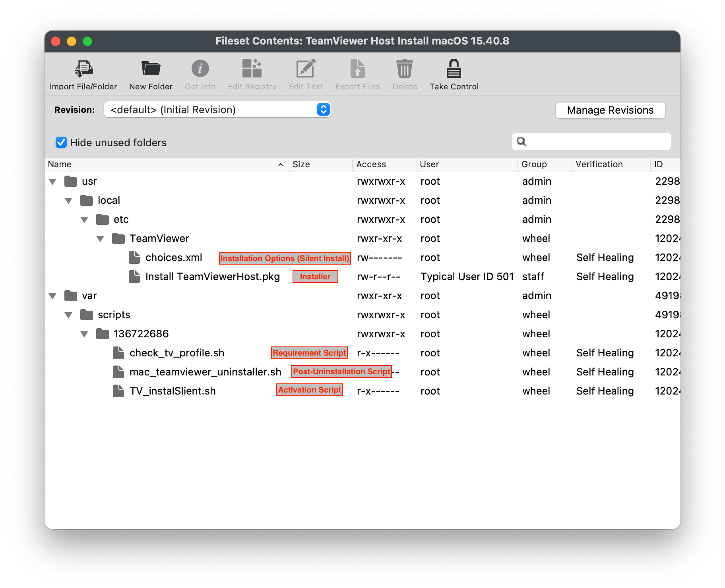Select the mac_teamviewer_uninstaller.sh file icon
The image size is (725, 588).
point(118,372)
